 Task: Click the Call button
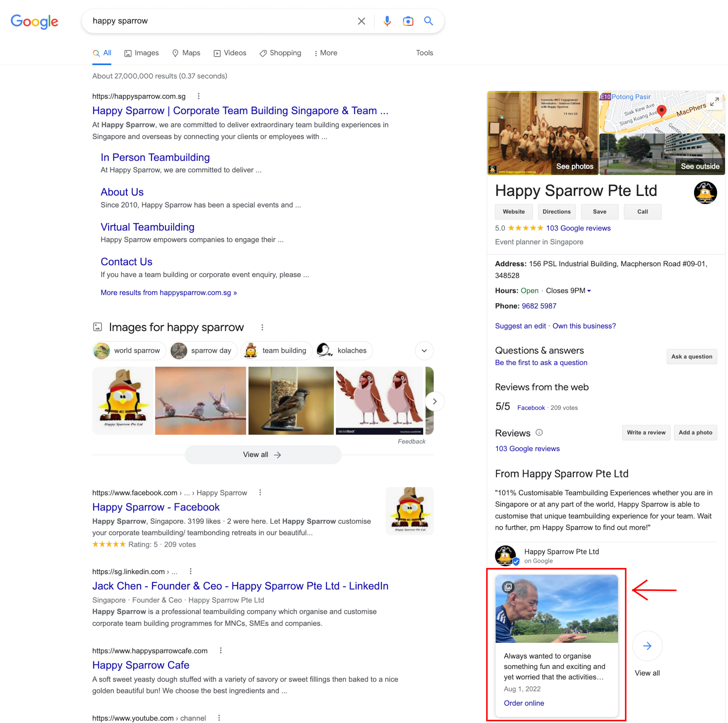pyautogui.click(x=643, y=212)
